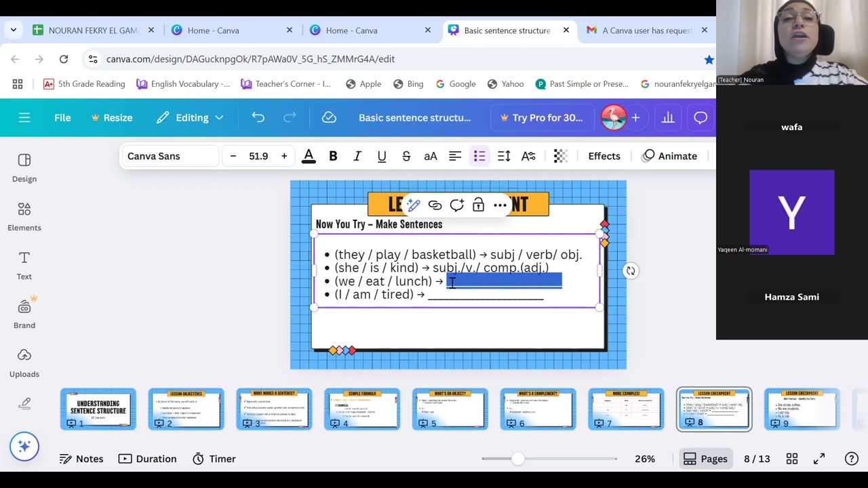Enter fullscreen presentation mode

[819, 459]
